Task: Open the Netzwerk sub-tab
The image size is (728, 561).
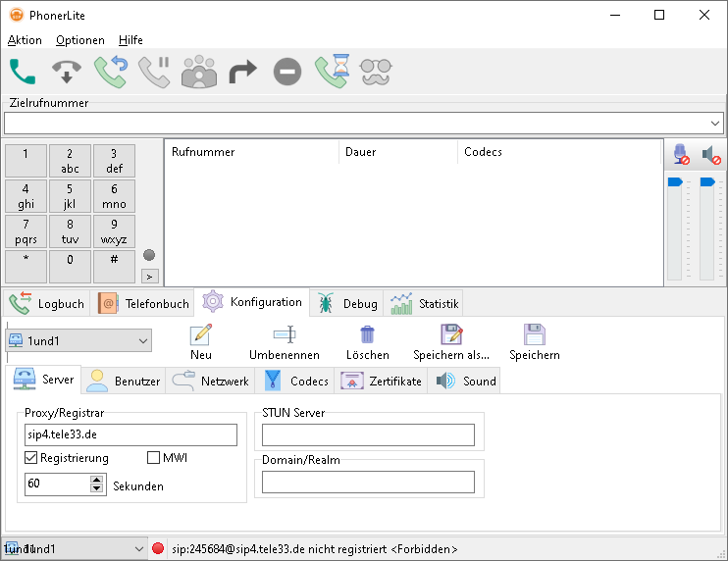Action: coord(210,381)
